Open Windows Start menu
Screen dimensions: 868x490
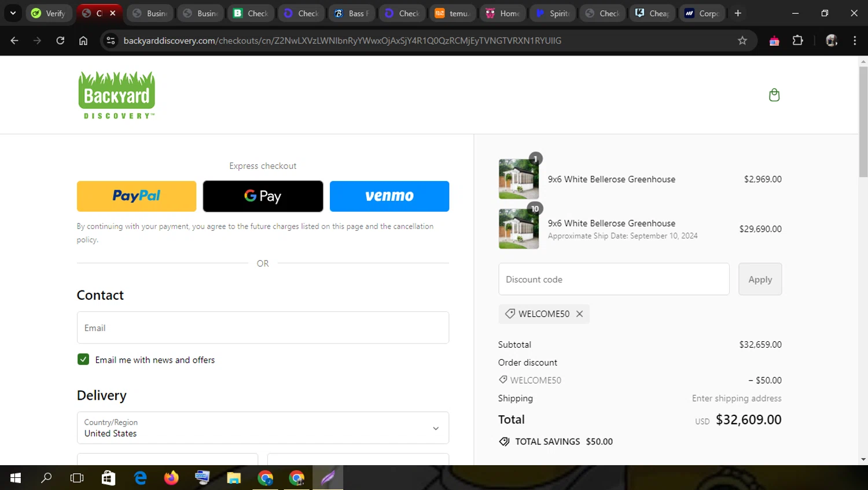click(16, 478)
